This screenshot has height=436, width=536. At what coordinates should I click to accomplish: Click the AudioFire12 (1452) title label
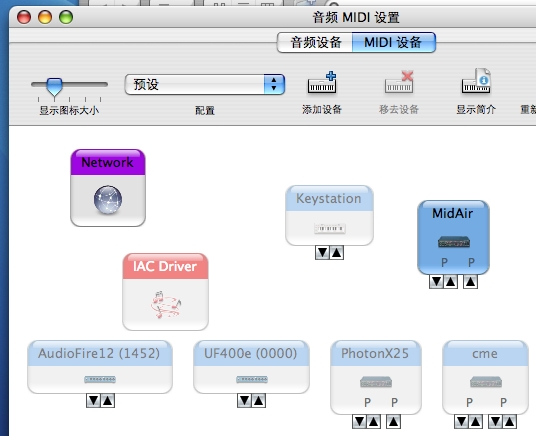pos(99,353)
